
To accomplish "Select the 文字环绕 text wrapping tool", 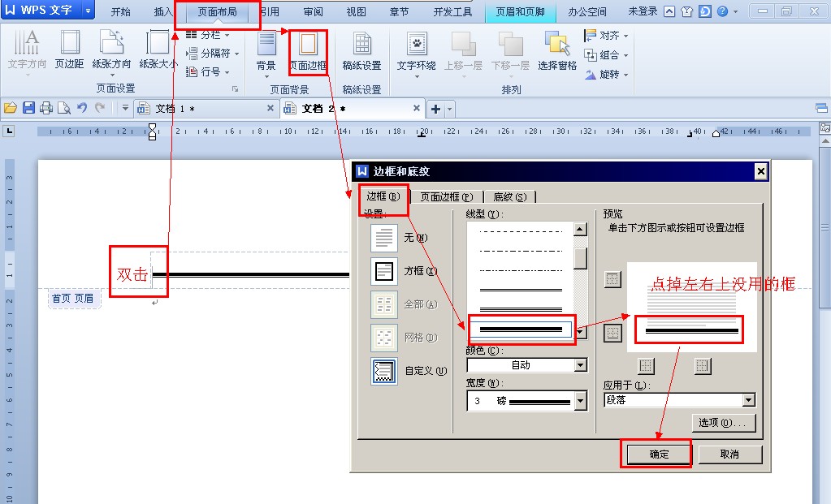I will pyautogui.click(x=415, y=53).
